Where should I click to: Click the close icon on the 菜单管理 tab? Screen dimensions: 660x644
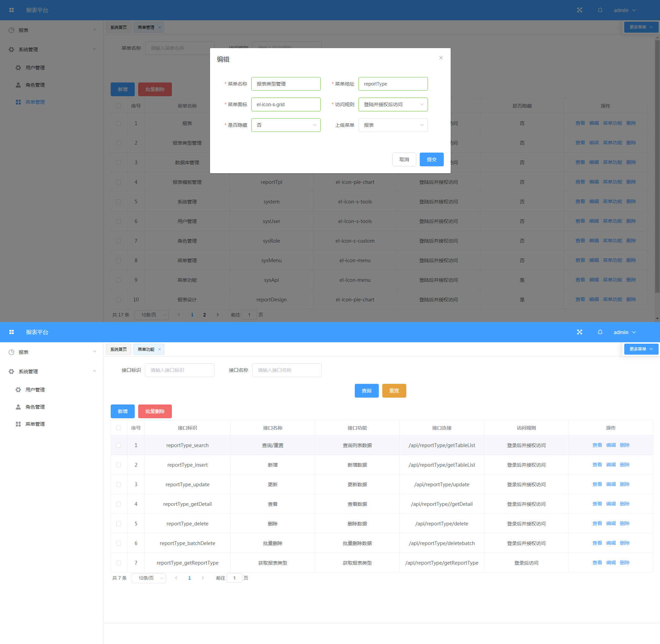point(159,27)
